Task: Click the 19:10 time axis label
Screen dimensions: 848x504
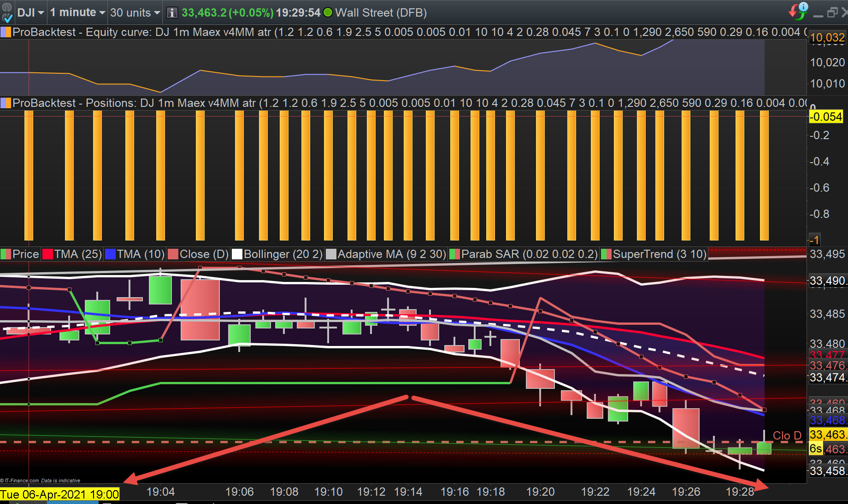Action: pyautogui.click(x=328, y=492)
